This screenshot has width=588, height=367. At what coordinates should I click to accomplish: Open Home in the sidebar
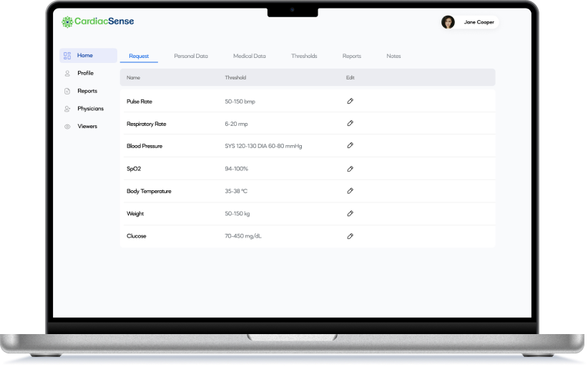pyautogui.click(x=84, y=56)
